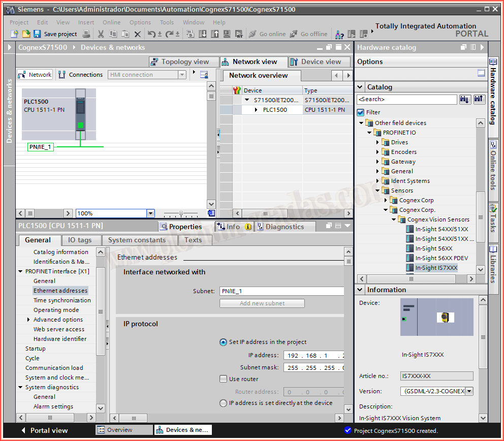The image size is (504, 441).
Task: Click the network editor zoom slider
Action: pyautogui.click(x=180, y=213)
